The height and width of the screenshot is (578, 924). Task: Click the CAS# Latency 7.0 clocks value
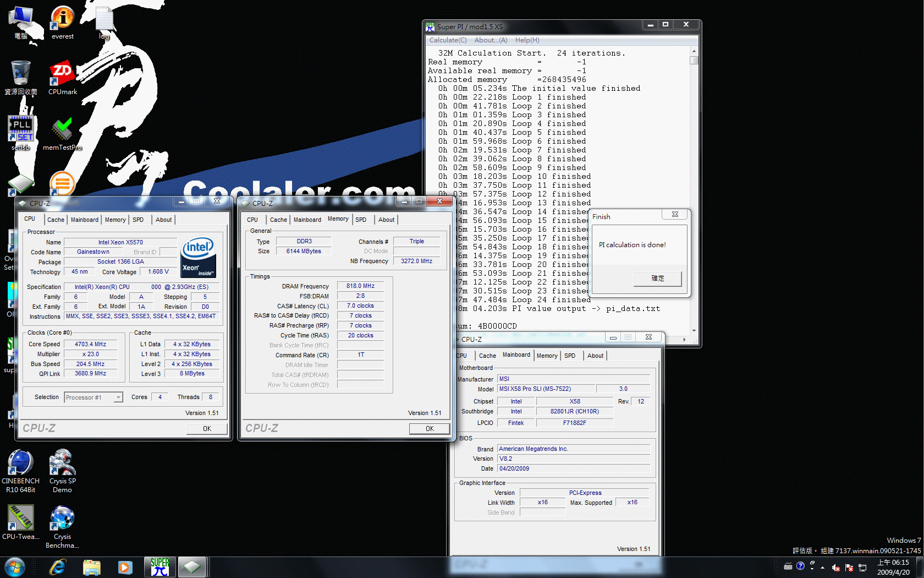pyautogui.click(x=360, y=306)
